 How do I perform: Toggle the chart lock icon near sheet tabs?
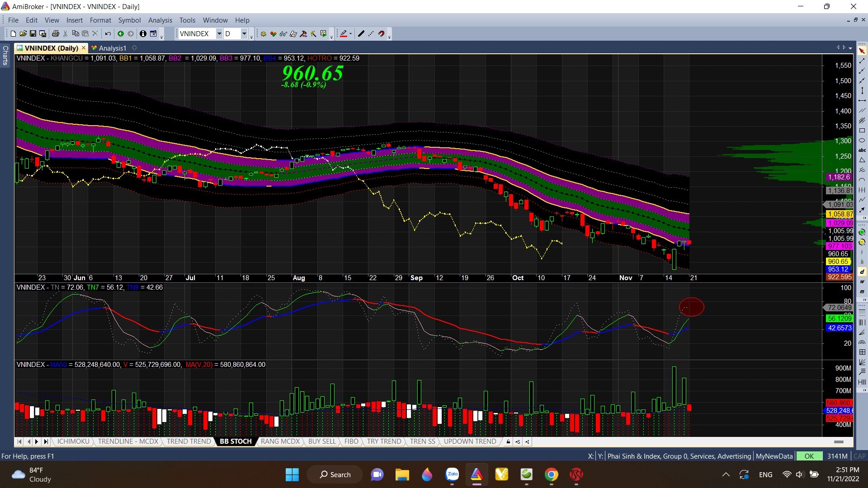(x=509, y=441)
